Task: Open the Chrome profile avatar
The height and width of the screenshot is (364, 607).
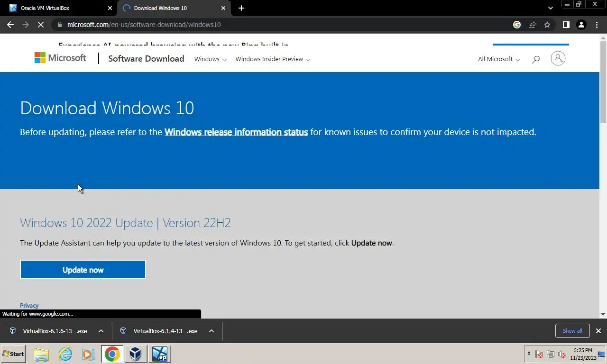Action: pos(581,25)
